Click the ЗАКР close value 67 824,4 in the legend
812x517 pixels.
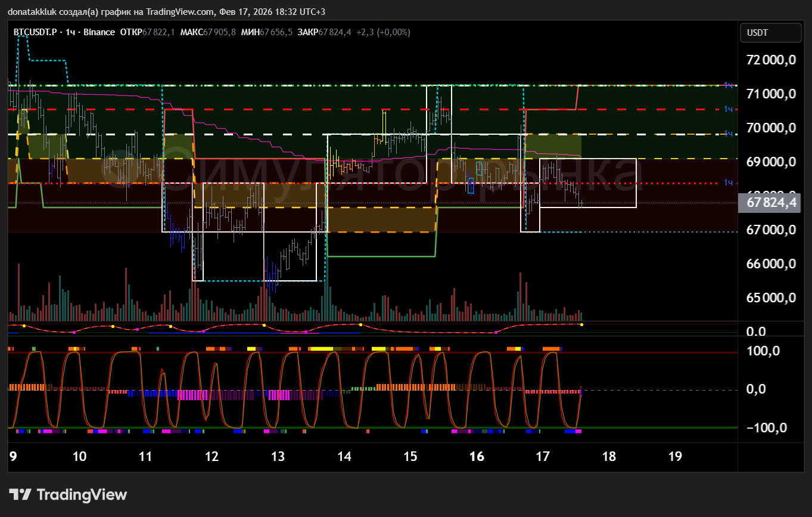(x=335, y=32)
